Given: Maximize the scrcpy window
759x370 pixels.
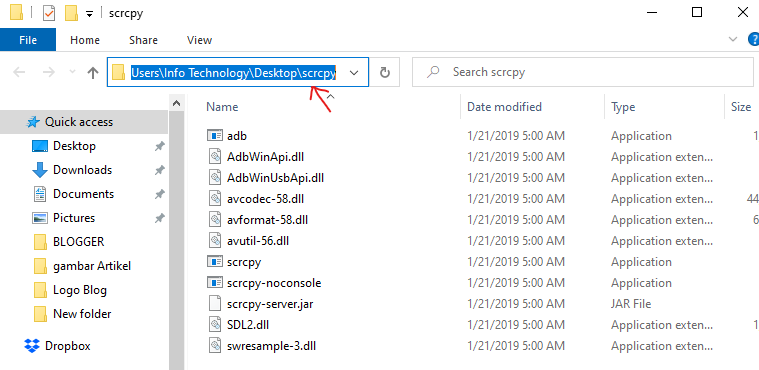Looking at the screenshot, I should tap(697, 13).
